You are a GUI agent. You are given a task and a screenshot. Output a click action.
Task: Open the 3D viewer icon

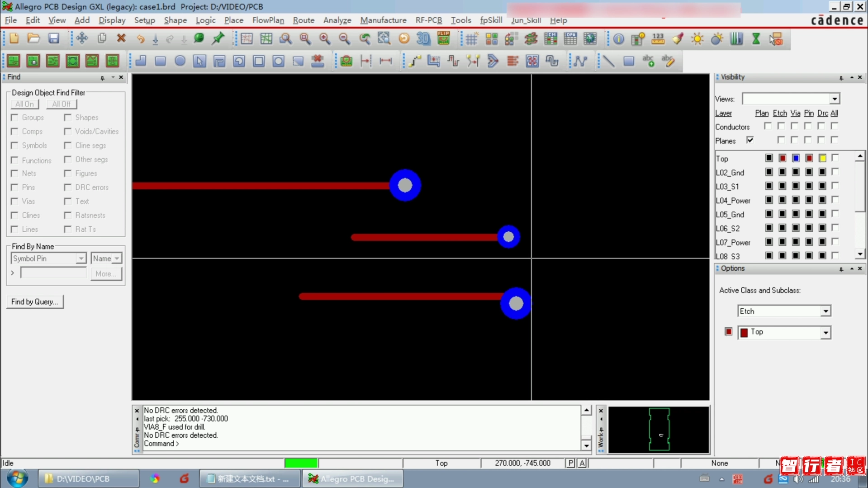coord(423,39)
